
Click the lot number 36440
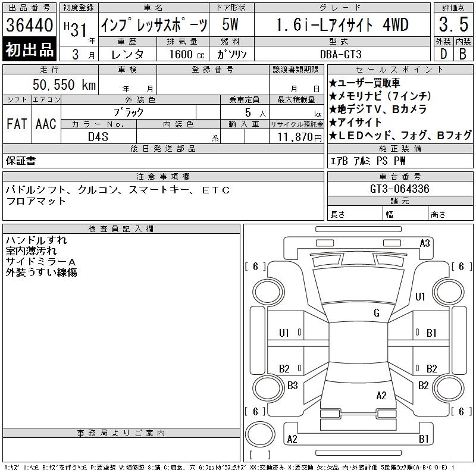[30, 26]
